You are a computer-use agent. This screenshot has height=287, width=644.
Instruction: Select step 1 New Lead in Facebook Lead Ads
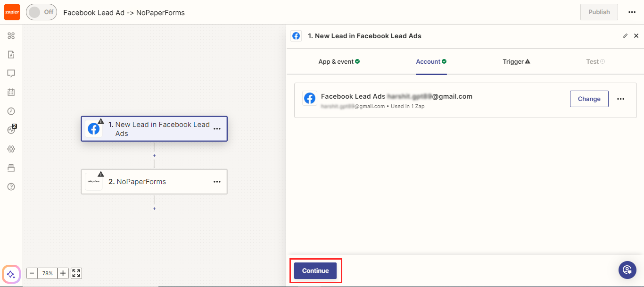click(154, 129)
